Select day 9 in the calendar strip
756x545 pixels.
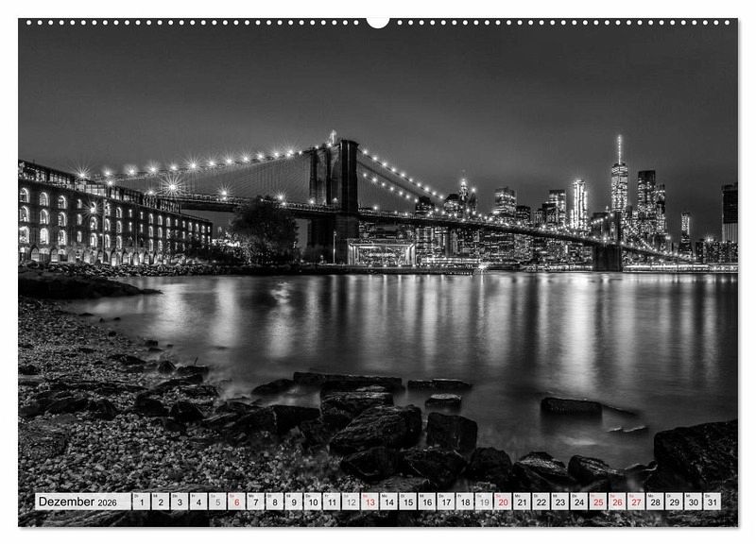click(x=294, y=502)
